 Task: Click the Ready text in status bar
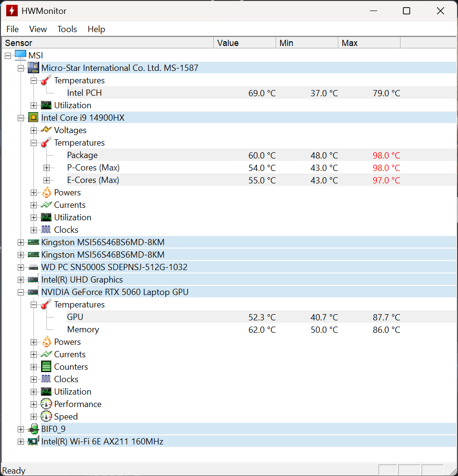[14, 471]
